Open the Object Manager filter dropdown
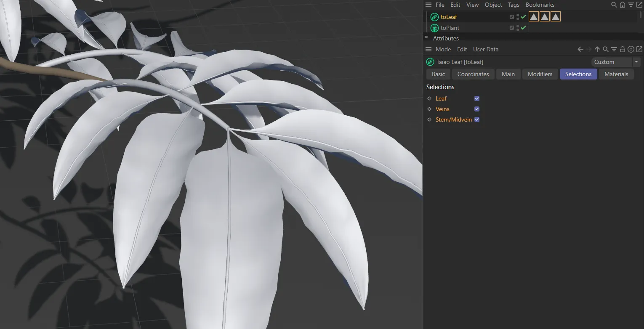The image size is (644, 329). 631,5
